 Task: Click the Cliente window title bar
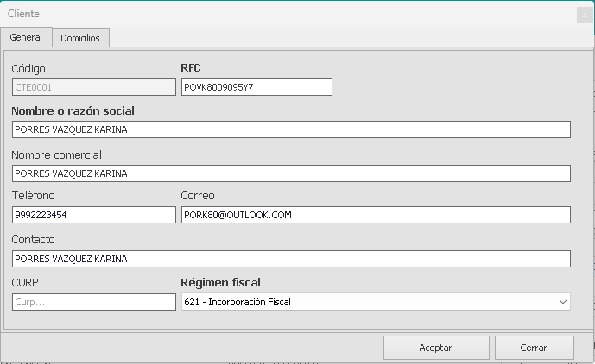click(259, 14)
